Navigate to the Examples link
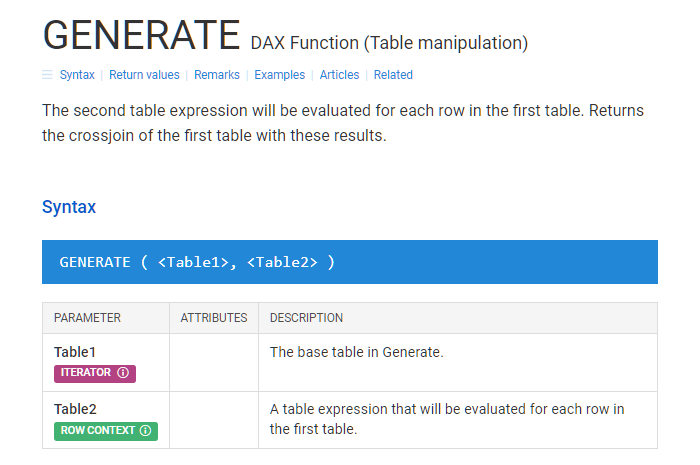 [x=279, y=75]
